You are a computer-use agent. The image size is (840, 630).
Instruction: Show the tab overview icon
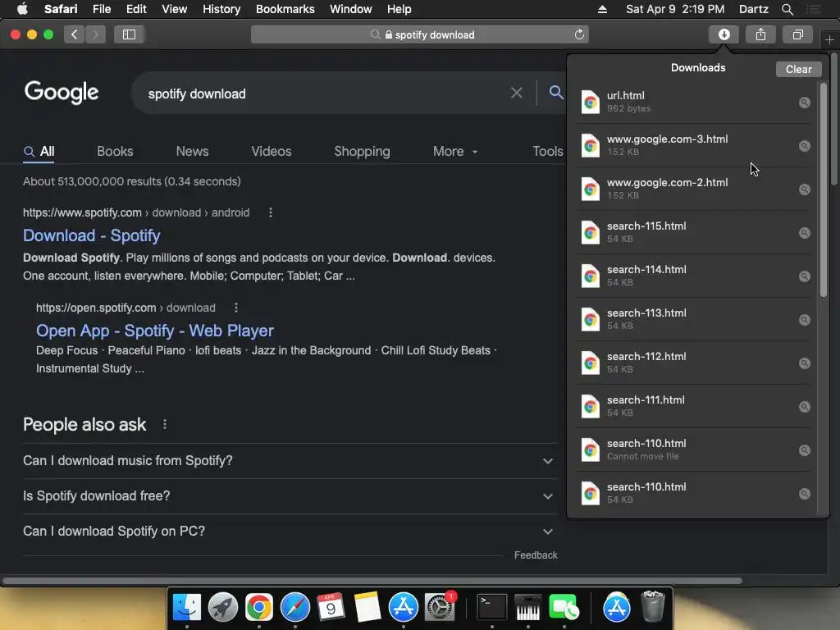click(797, 34)
